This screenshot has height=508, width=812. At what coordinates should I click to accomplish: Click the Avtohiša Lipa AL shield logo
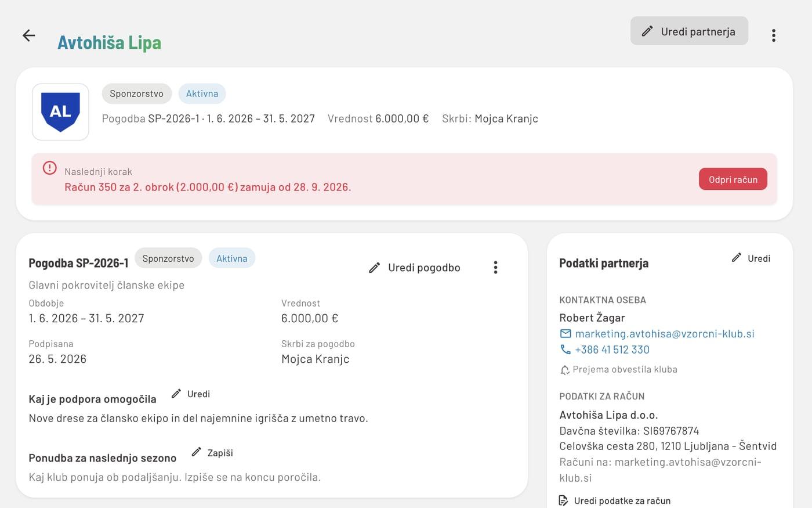pyautogui.click(x=60, y=112)
